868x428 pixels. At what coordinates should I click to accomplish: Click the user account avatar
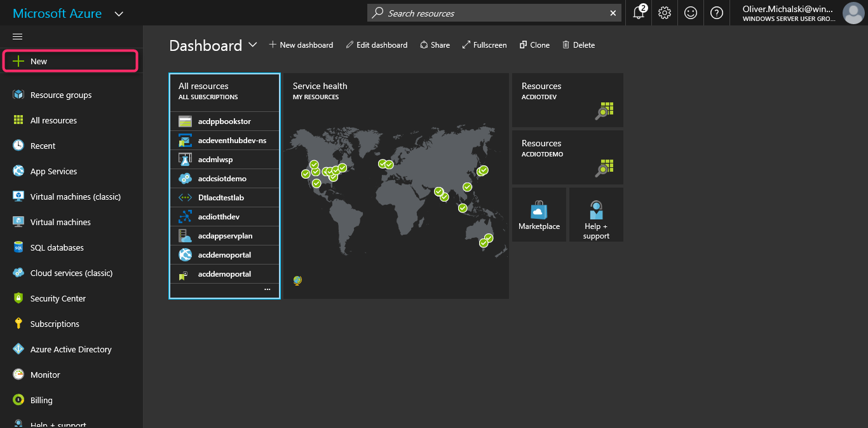click(853, 13)
